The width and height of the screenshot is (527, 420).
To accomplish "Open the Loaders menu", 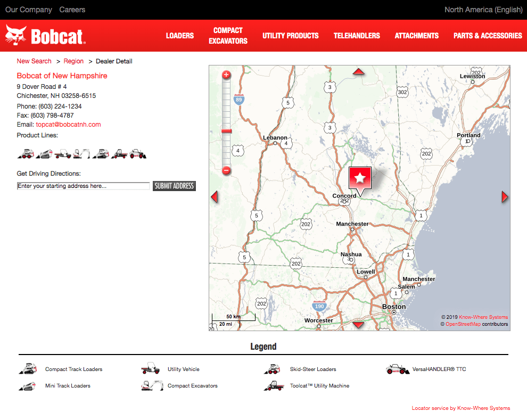I will pyautogui.click(x=180, y=36).
